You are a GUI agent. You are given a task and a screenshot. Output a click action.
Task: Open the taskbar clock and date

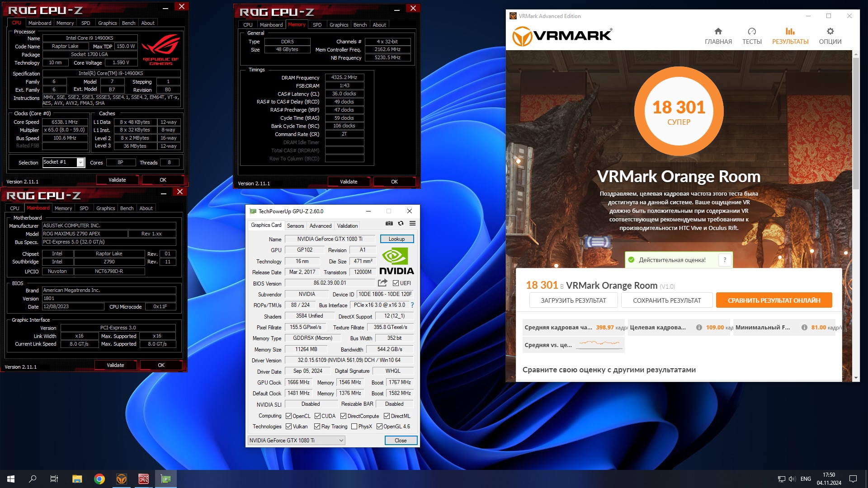pos(829,479)
